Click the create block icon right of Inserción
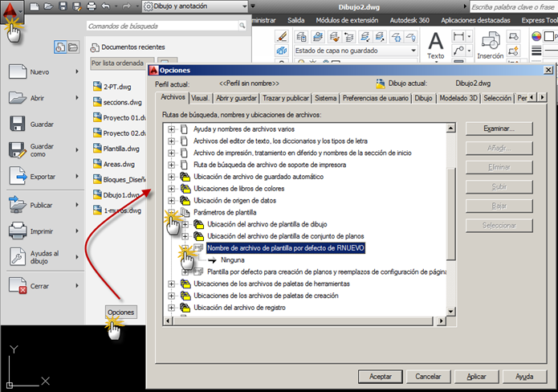Image resolution: width=558 pixels, height=392 pixels. (514, 36)
